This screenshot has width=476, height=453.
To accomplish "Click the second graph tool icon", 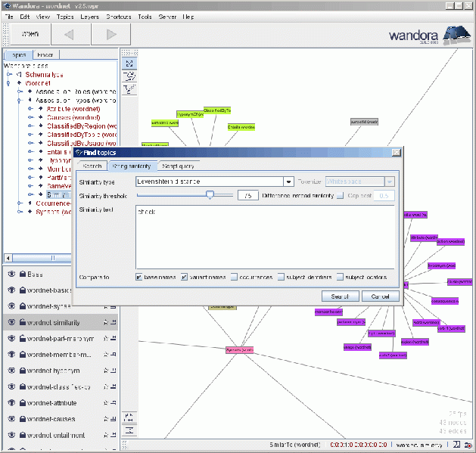I will [129, 76].
